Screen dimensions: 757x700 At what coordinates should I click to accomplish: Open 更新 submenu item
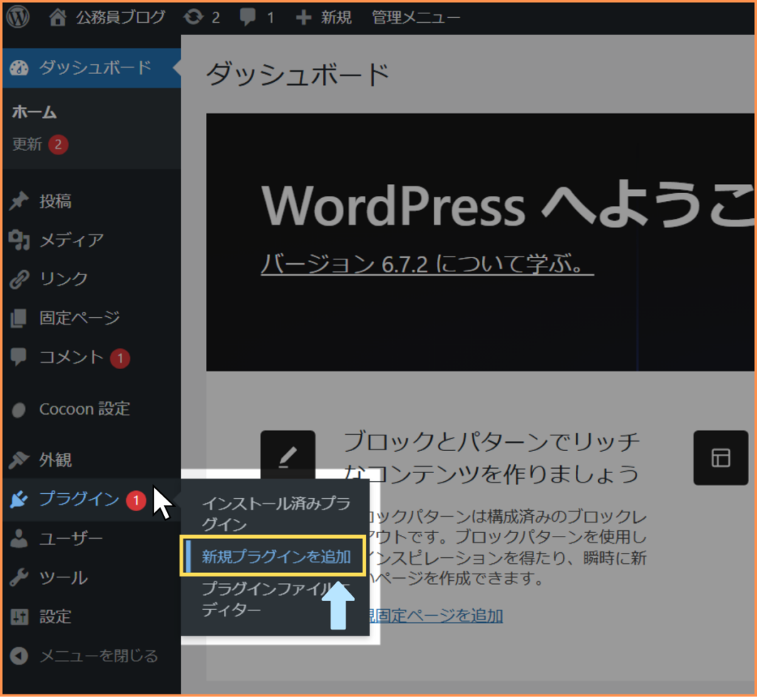(x=27, y=144)
